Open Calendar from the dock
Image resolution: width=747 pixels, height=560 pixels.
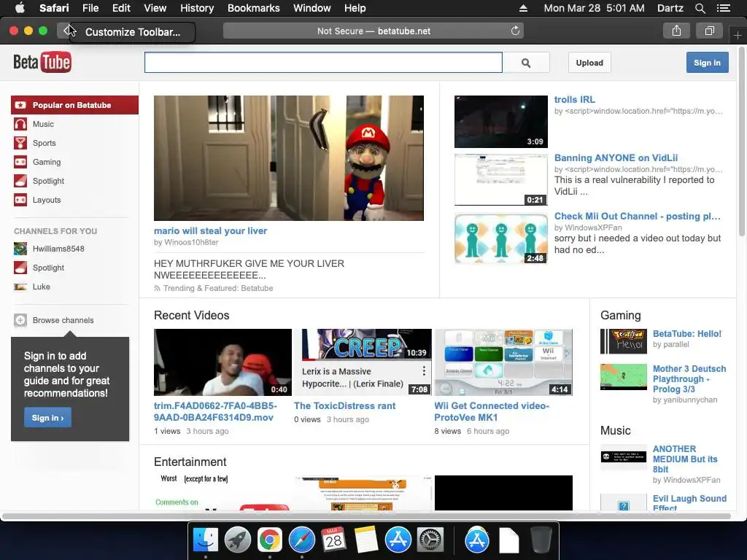coord(334,540)
